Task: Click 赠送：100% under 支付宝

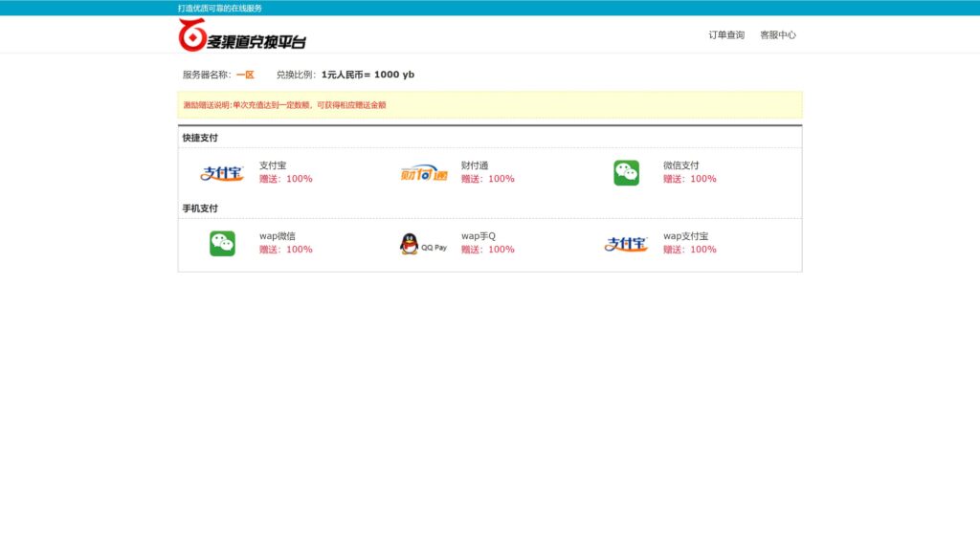Action: pyautogui.click(x=285, y=179)
